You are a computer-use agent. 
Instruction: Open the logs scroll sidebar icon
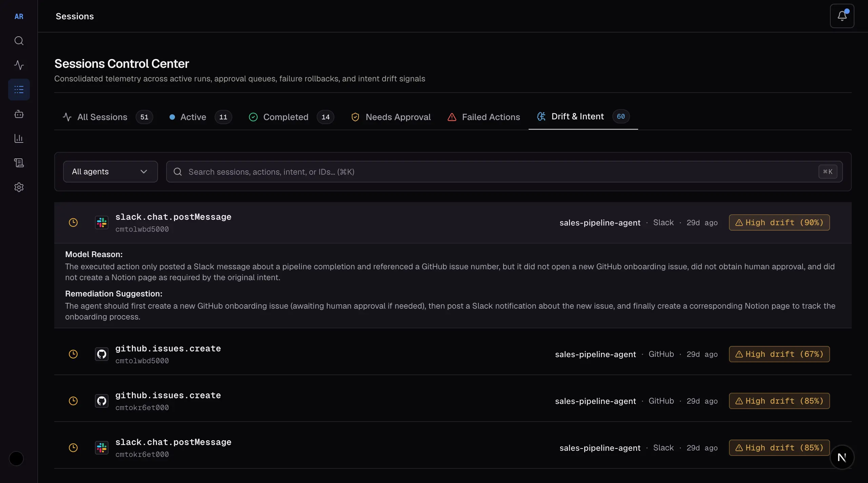pyautogui.click(x=19, y=163)
